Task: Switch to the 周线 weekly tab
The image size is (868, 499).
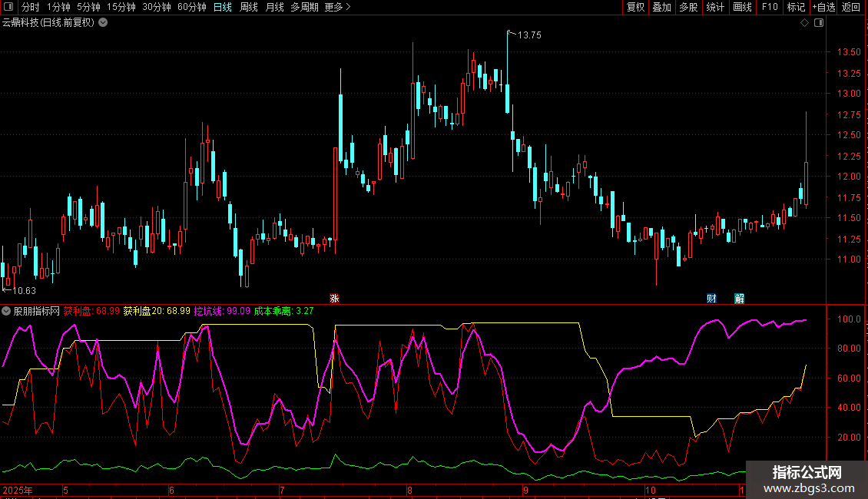Action: pyautogui.click(x=248, y=8)
